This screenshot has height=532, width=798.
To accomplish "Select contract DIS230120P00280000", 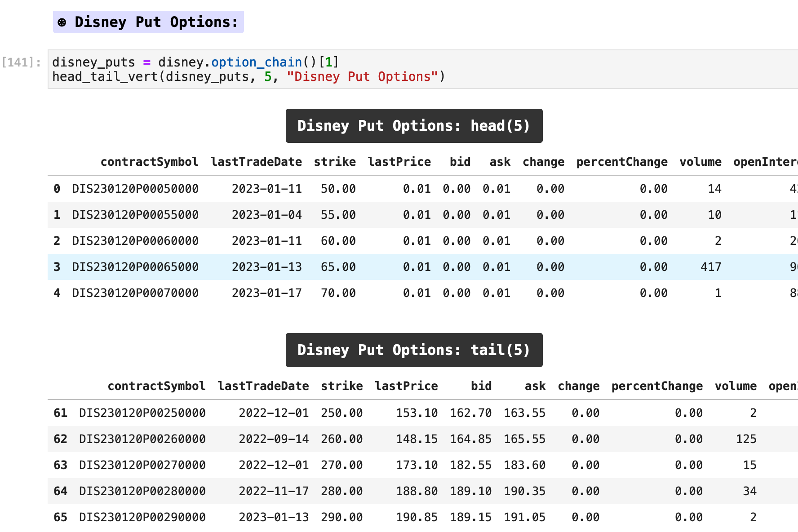I will click(142, 491).
